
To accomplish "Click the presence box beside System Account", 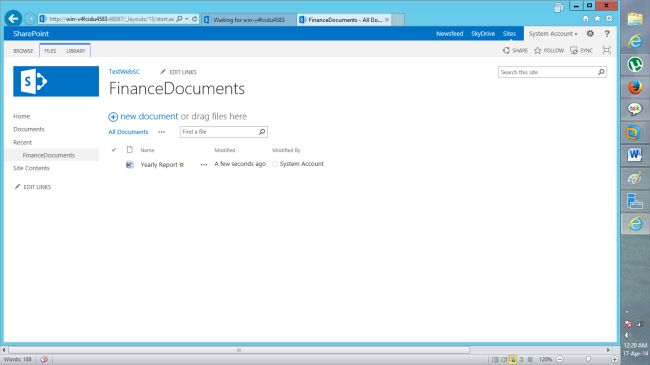I will coord(275,164).
